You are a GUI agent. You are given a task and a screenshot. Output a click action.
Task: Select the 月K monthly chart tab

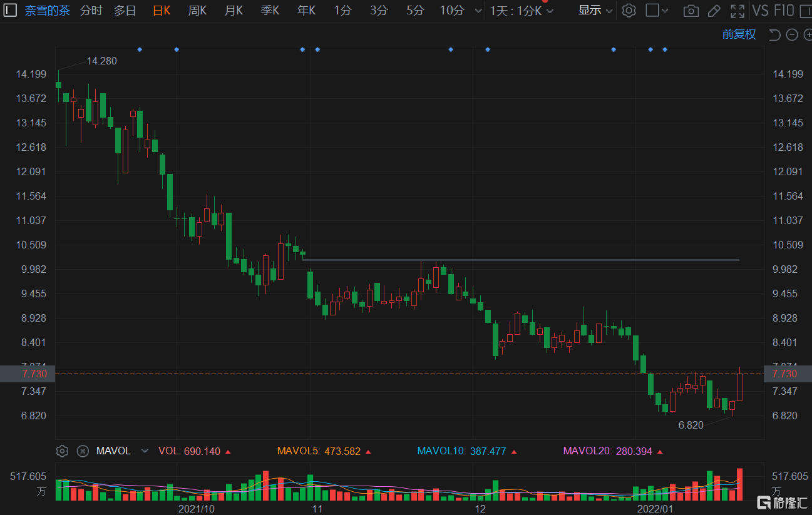point(234,11)
